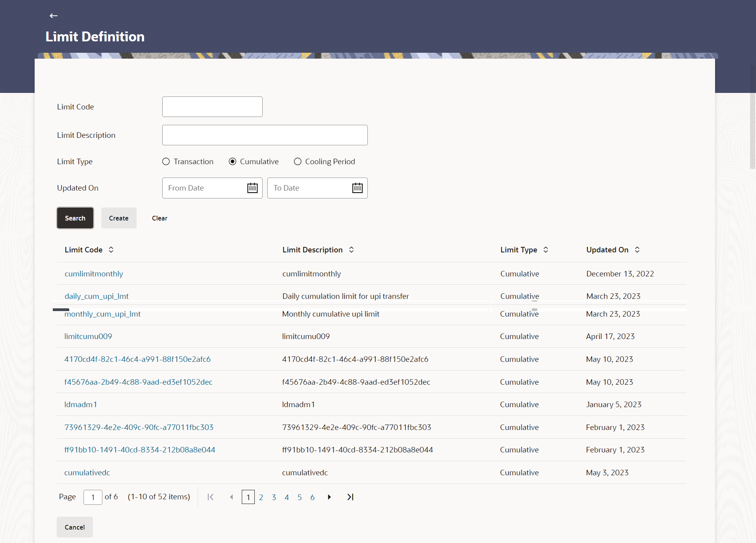Sort by Limit Code column

111,250
